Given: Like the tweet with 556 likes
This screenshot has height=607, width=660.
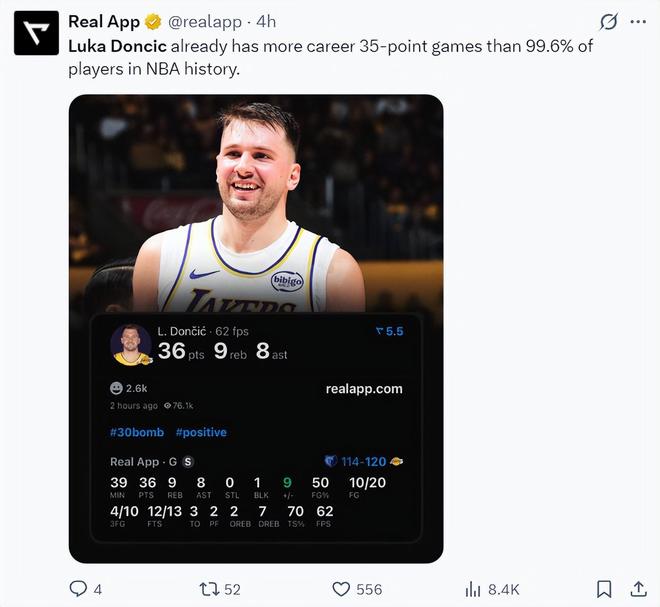Looking at the screenshot, I should 341,588.
